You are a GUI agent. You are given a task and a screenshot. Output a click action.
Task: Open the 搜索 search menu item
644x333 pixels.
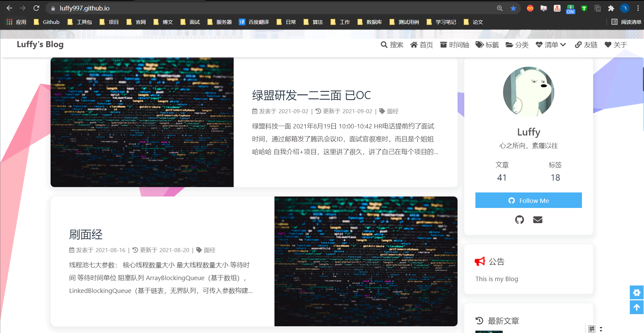tap(392, 45)
